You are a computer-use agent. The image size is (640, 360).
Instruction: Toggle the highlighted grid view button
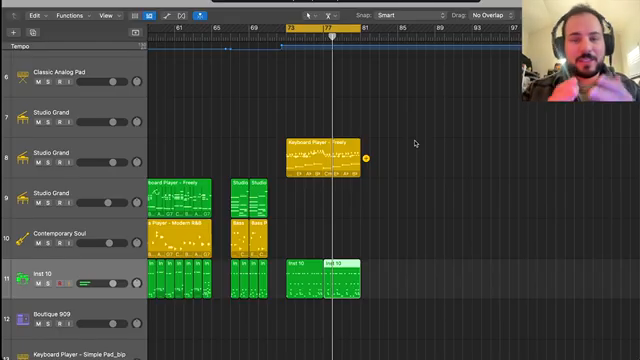tap(149, 16)
